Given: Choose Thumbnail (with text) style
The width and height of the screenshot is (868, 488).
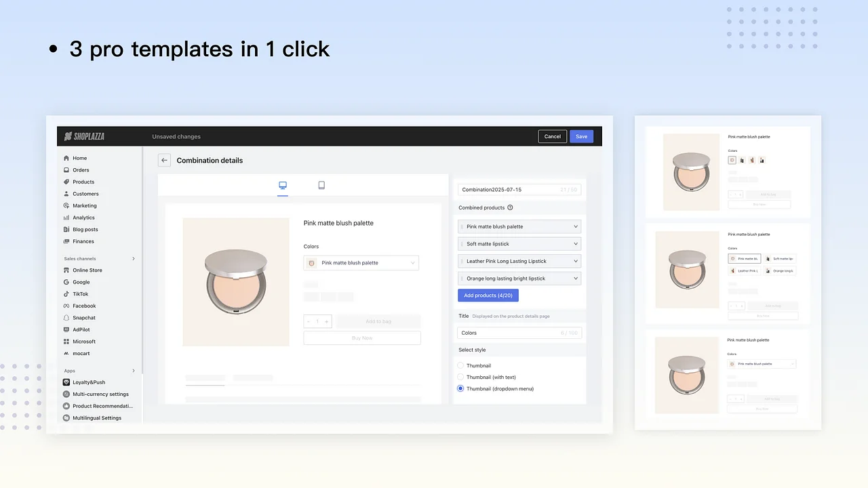Looking at the screenshot, I should 460,377.
